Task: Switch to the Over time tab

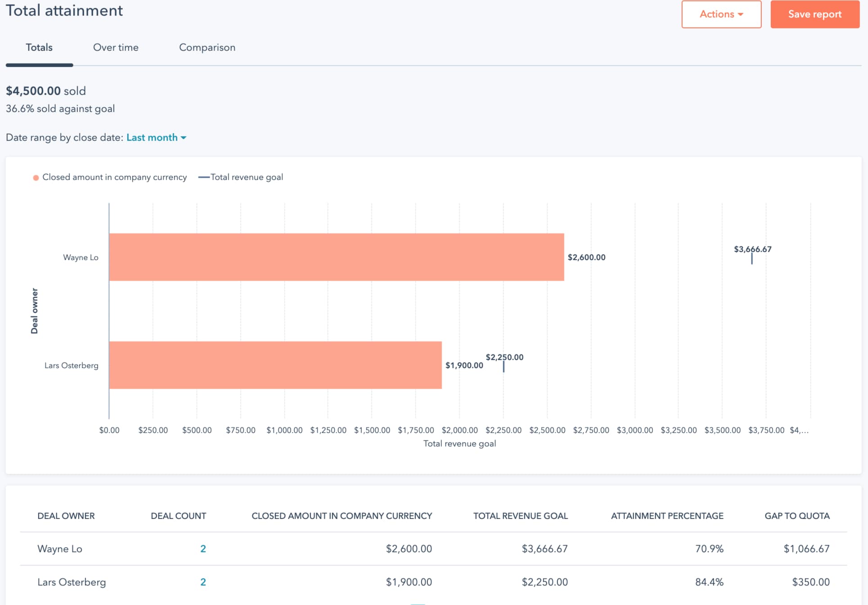Action: [116, 48]
